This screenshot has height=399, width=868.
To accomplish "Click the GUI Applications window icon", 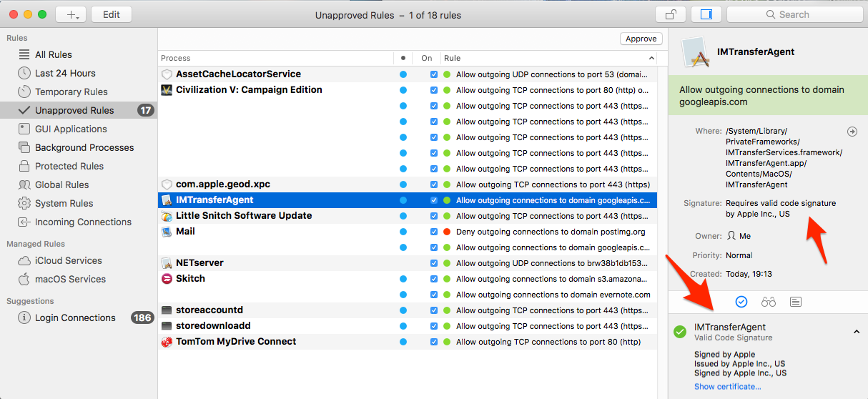I will click(24, 129).
